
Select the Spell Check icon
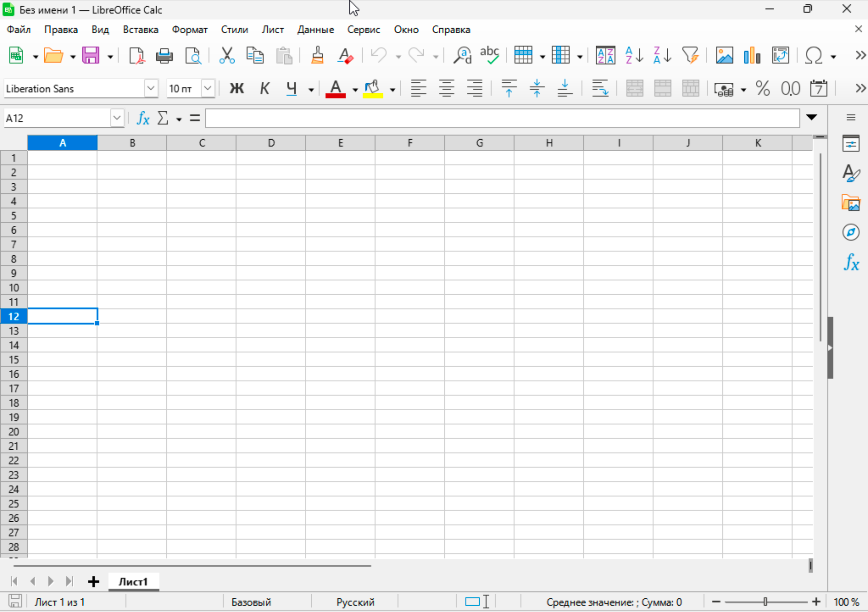pos(492,55)
